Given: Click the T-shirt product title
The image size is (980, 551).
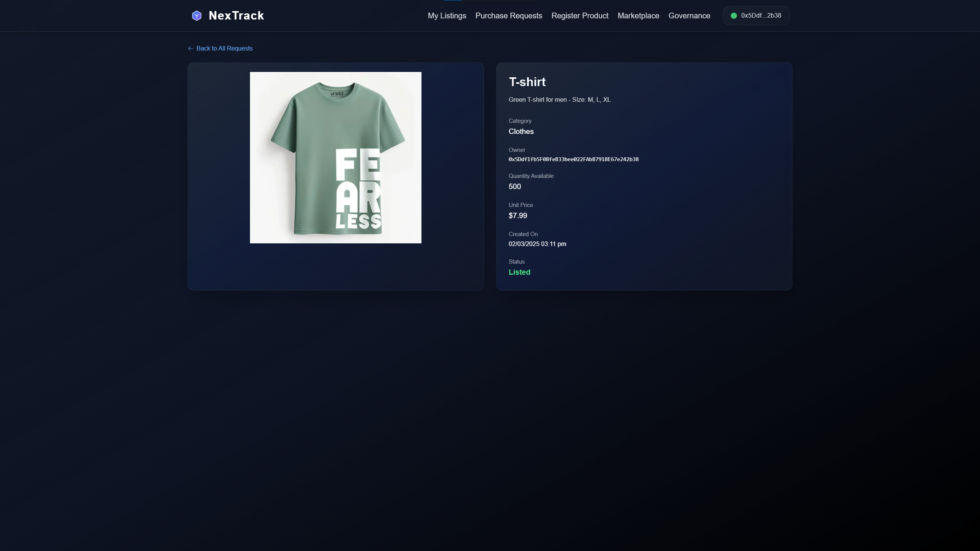Looking at the screenshot, I should (x=527, y=82).
